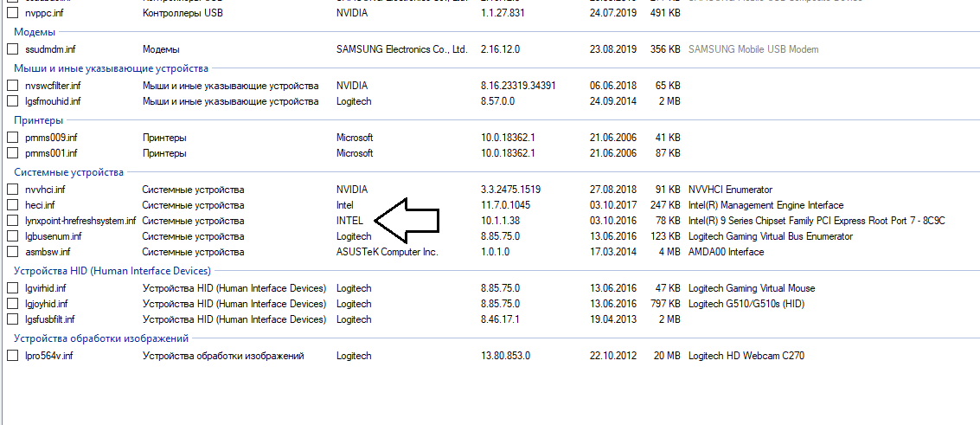Click SAMSUNG Mobile USB Modem description

point(753,48)
